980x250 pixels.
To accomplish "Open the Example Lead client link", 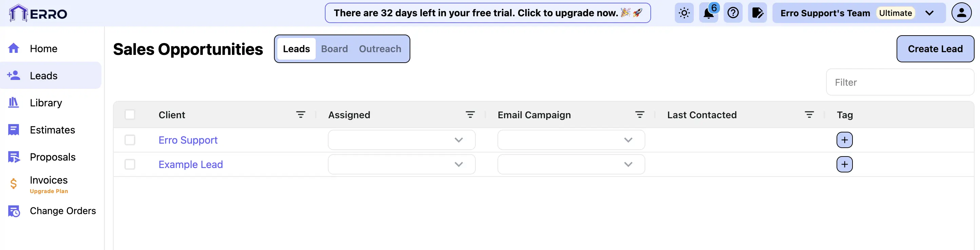I will pos(191,165).
